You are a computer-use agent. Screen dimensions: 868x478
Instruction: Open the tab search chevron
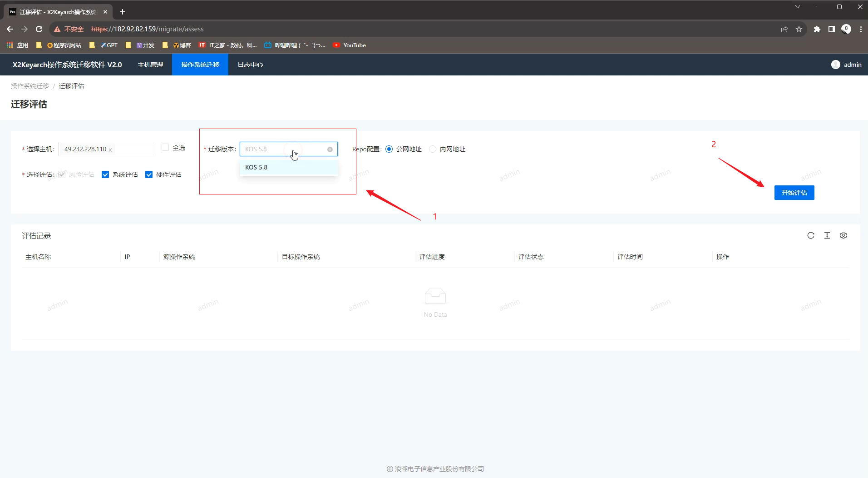[x=798, y=7]
